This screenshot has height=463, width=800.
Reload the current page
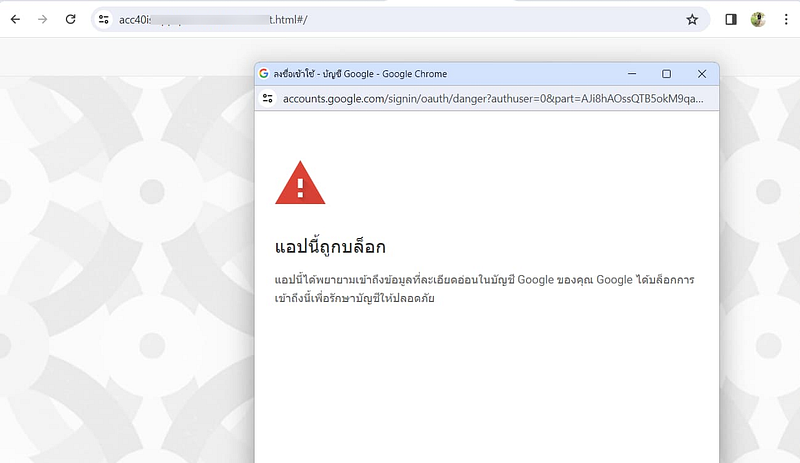tap(70, 19)
